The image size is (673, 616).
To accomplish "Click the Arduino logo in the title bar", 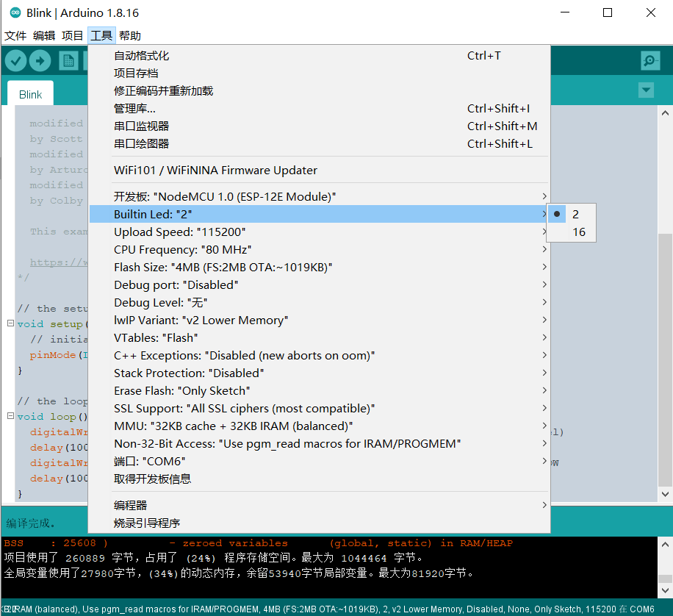I will click(15, 13).
